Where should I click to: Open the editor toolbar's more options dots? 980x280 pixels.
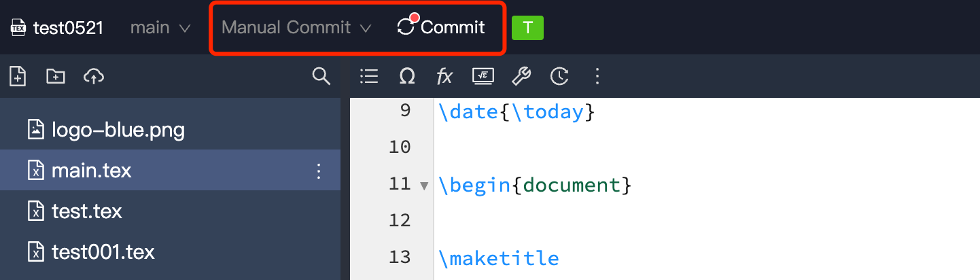[597, 77]
